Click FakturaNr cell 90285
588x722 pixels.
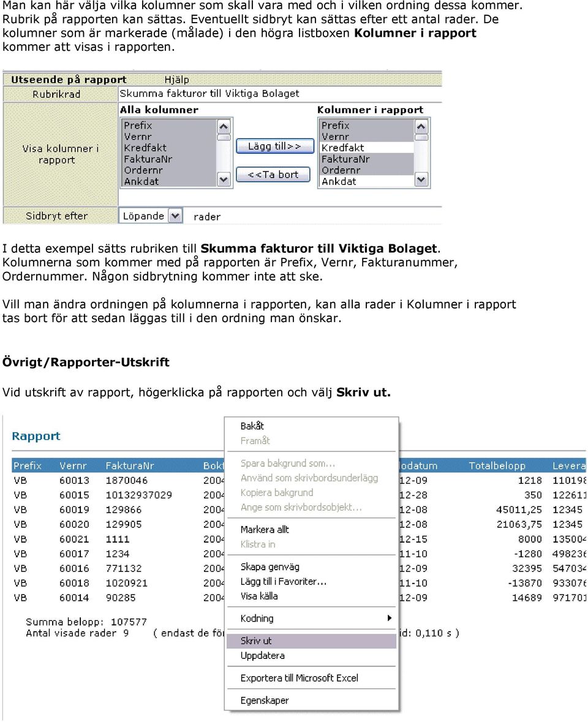tap(121, 598)
